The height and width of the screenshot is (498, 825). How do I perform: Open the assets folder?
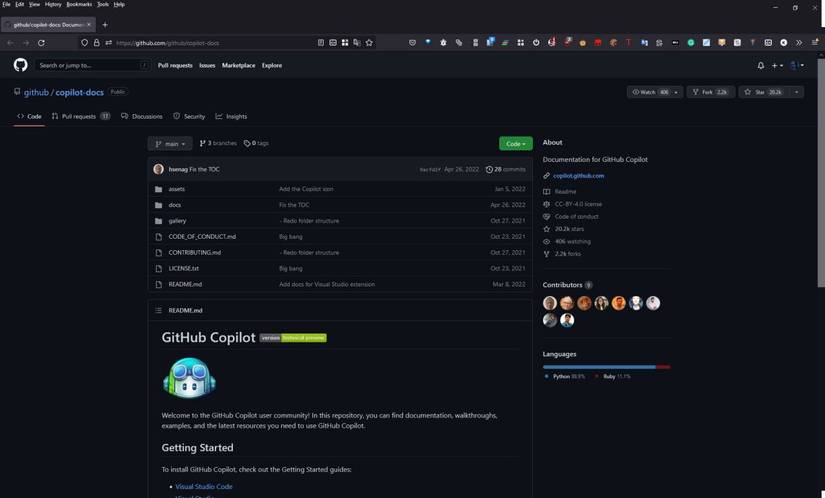(177, 189)
